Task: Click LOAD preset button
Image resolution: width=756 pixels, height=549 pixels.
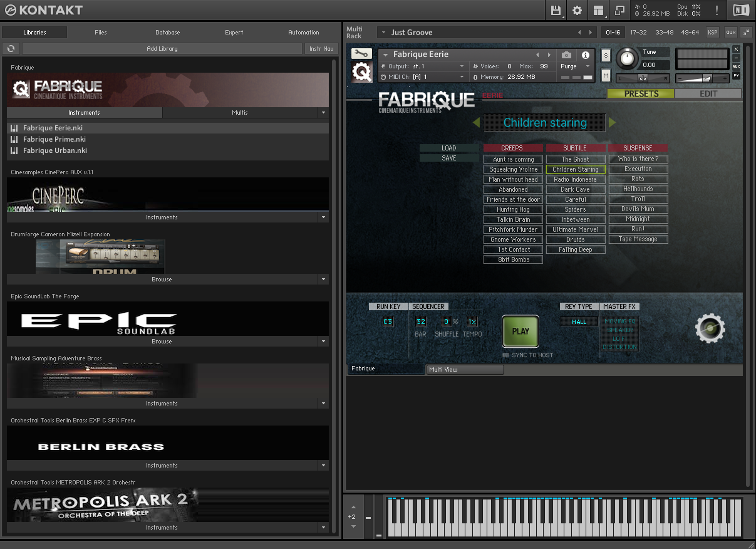Action: click(x=449, y=149)
